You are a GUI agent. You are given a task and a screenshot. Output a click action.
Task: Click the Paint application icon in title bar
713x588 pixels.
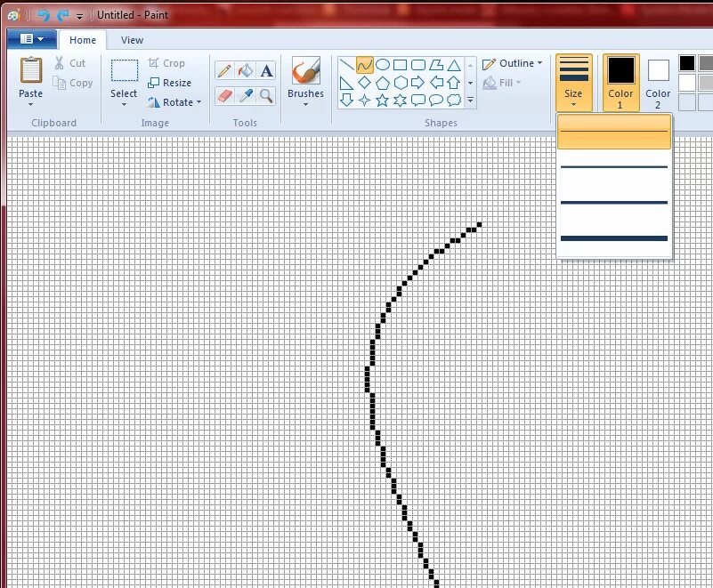[14, 15]
